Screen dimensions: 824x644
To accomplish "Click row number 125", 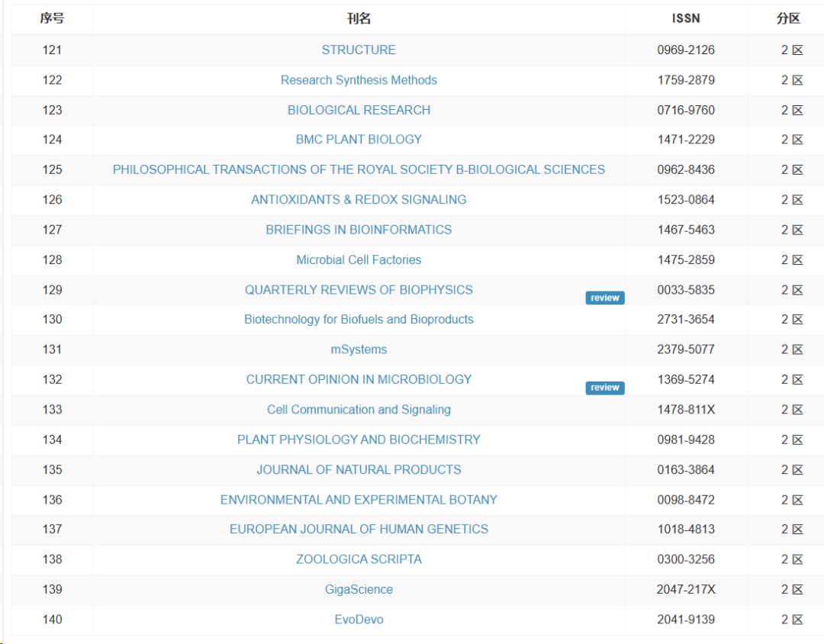I will coord(52,169).
